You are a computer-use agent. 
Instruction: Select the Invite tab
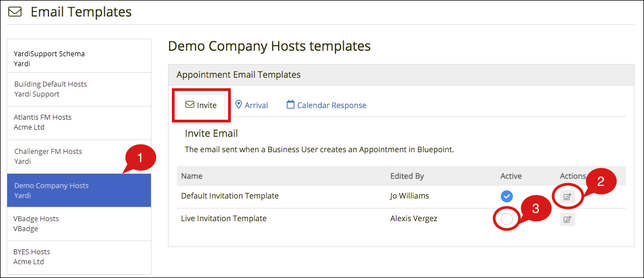coord(201,105)
